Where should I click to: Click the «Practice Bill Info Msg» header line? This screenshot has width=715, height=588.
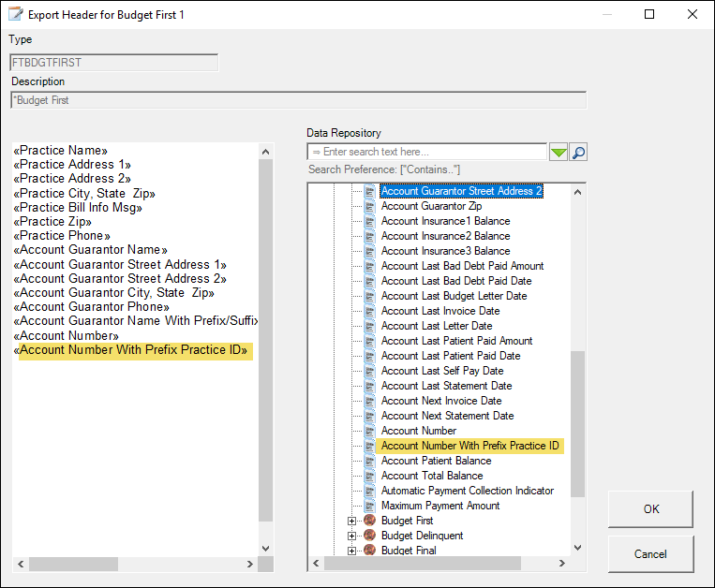[79, 207]
